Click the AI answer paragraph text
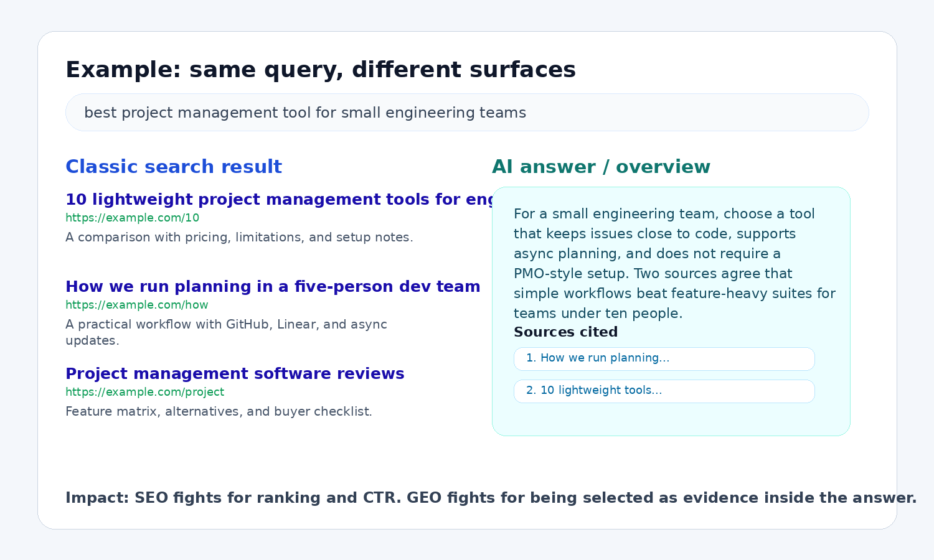The width and height of the screenshot is (934, 560). (674, 264)
